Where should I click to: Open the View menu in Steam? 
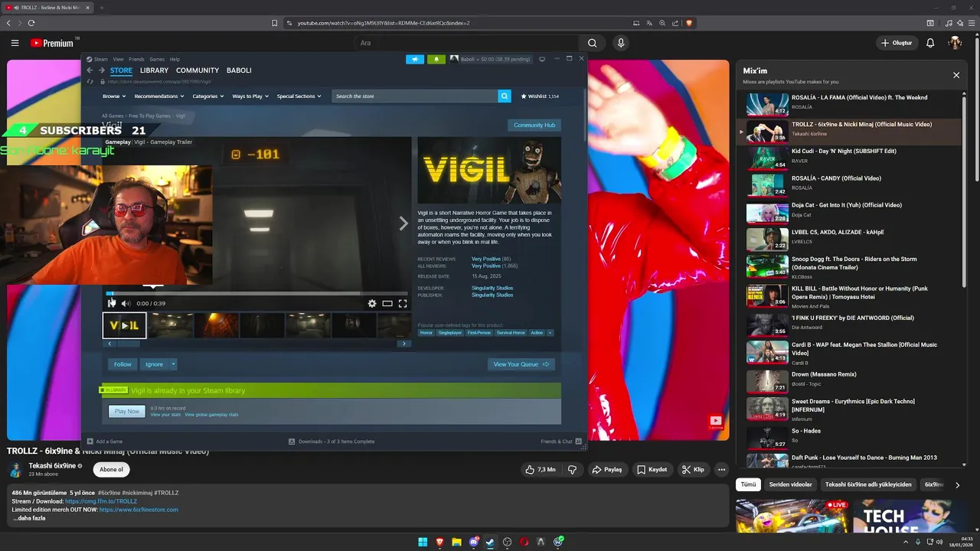118,59
